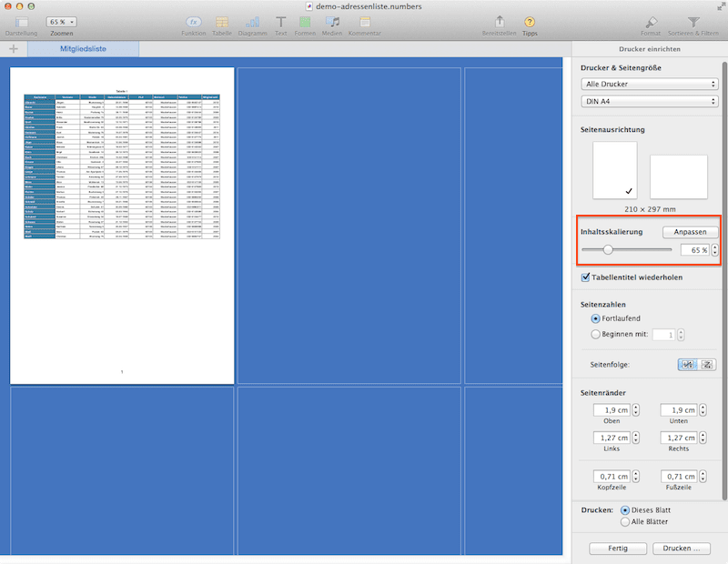728x564 pixels.
Task: Click the document icon in title bar
Action: 308,6
